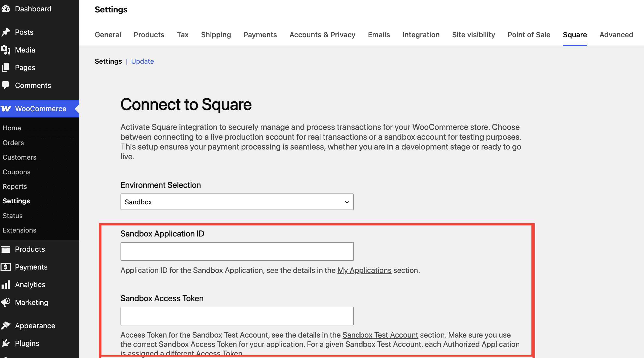
Task: Click the Payments dollar icon in sidebar
Action: (x=6, y=267)
